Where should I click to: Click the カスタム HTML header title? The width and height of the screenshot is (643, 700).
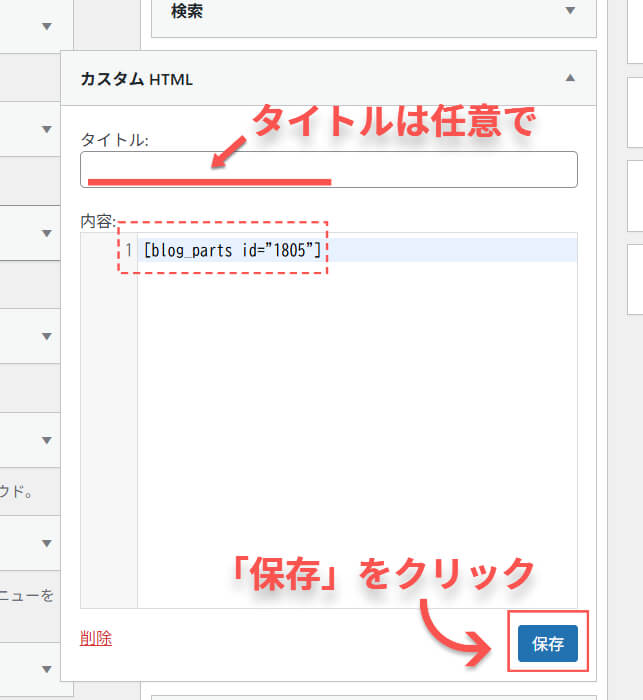point(136,79)
